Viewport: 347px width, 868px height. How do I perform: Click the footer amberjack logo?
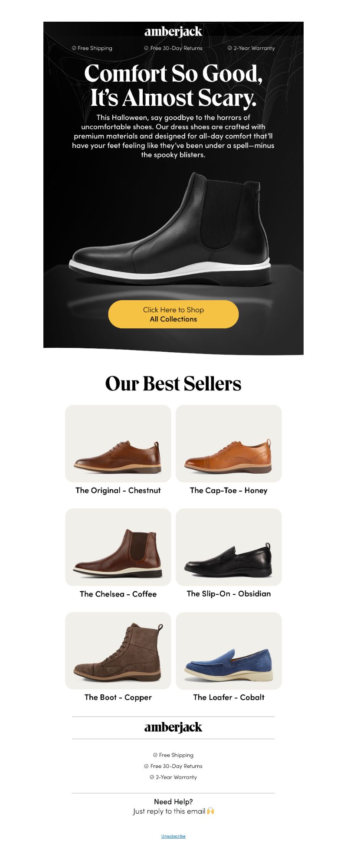(173, 727)
